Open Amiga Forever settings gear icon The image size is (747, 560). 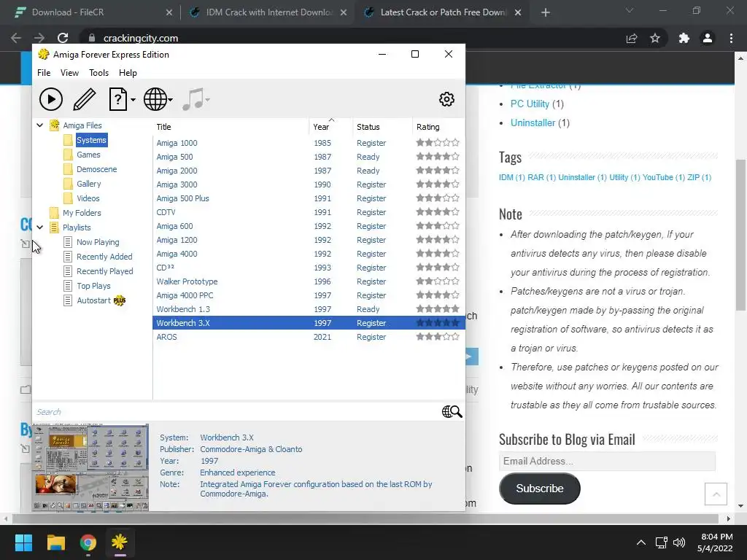tap(446, 99)
